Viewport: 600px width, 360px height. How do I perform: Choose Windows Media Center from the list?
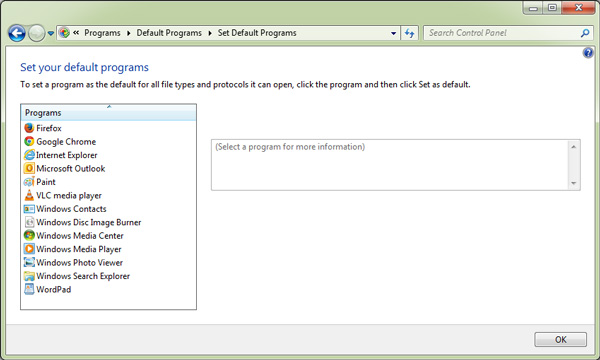(x=80, y=236)
